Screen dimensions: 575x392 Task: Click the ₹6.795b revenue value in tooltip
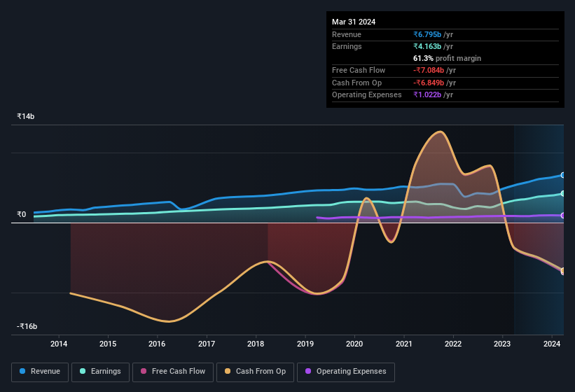point(427,34)
